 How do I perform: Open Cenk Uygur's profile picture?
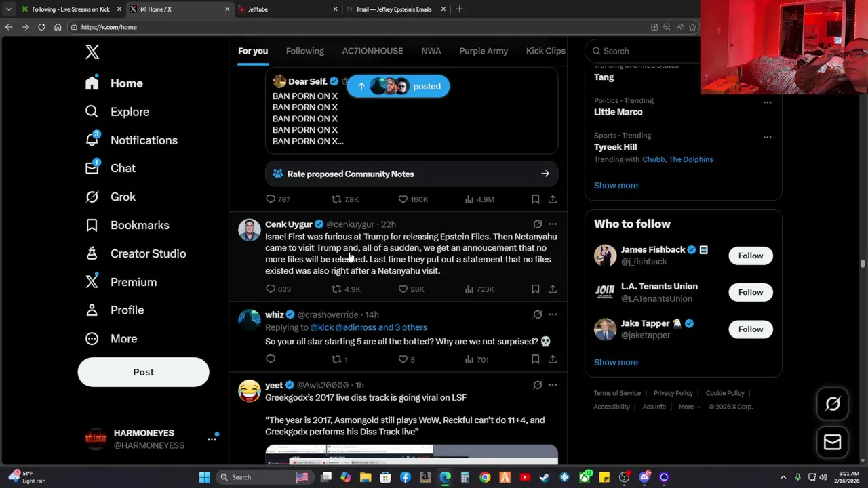click(x=250, y=230)
